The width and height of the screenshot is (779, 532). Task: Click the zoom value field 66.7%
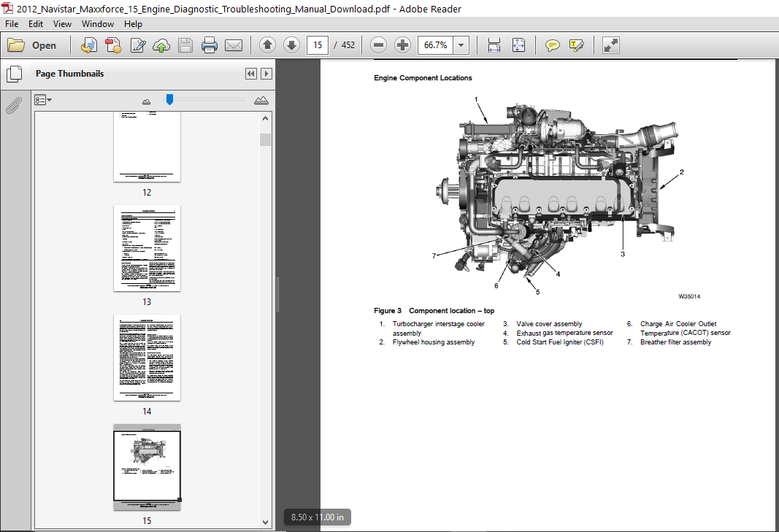tap(436, 45)
